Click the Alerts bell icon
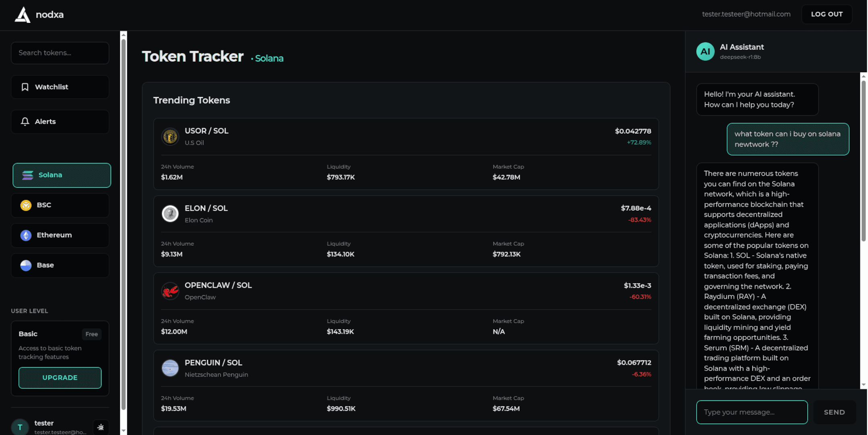This screenshot has height=435, width=868. tap(25, 121)
